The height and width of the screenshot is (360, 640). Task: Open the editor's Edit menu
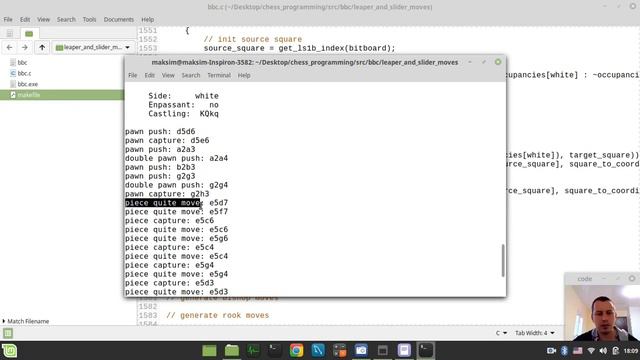[25, 20]
